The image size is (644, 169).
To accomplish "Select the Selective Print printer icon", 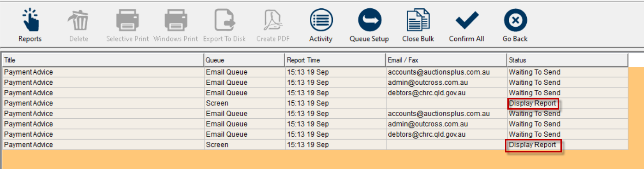I will [x=127, y=20].
